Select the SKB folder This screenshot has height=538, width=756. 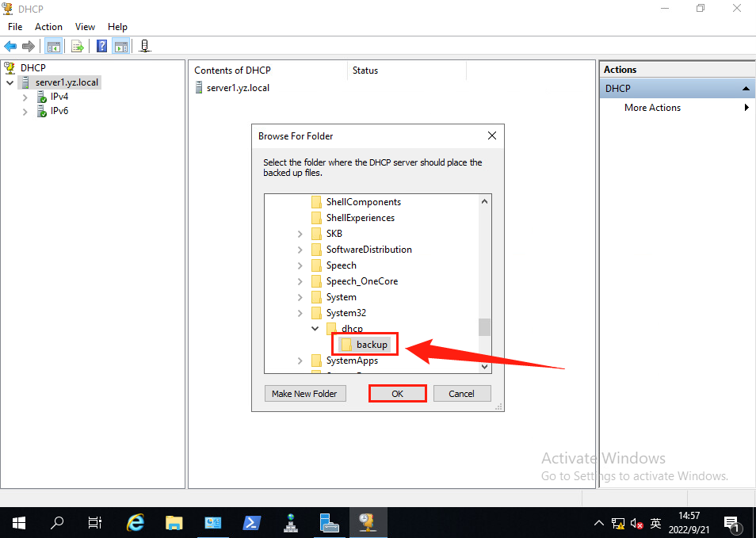(x=334, y=234)
